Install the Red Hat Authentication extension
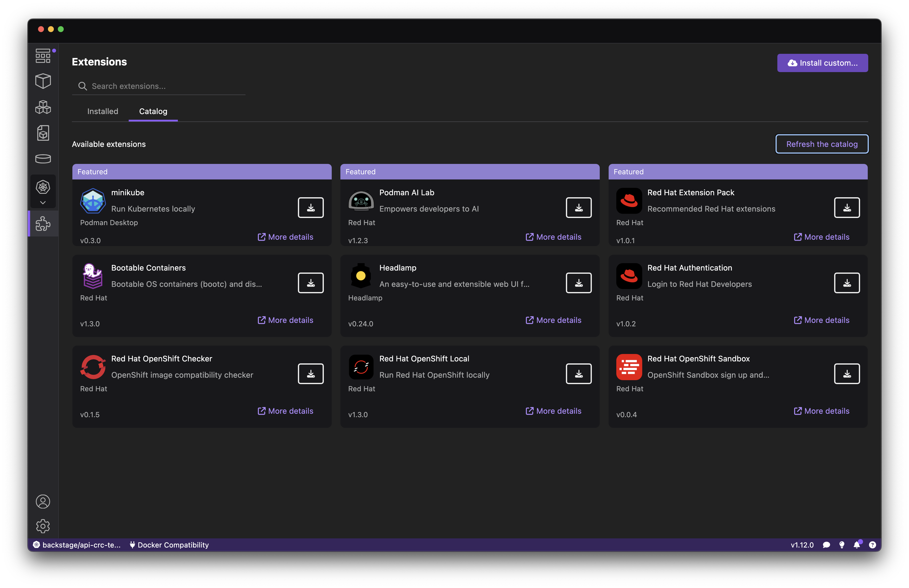This screenshot has height=588, width=909. coord(847,283)
